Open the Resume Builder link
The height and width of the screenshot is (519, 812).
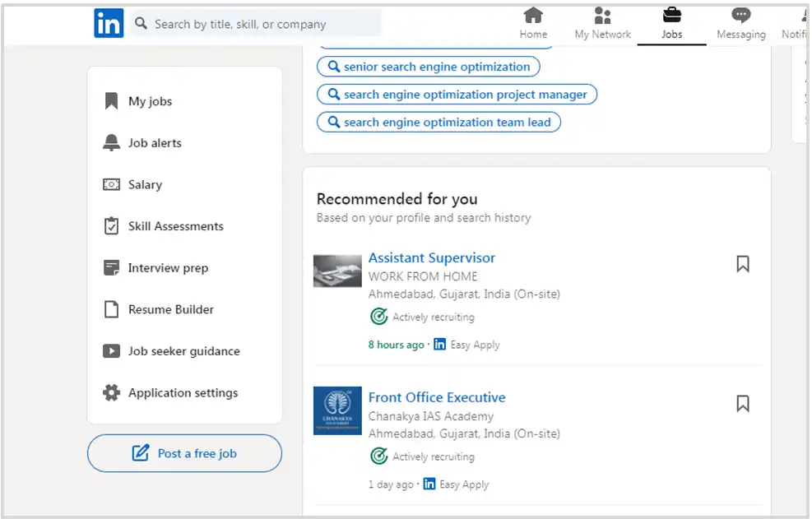pos(171,310)
